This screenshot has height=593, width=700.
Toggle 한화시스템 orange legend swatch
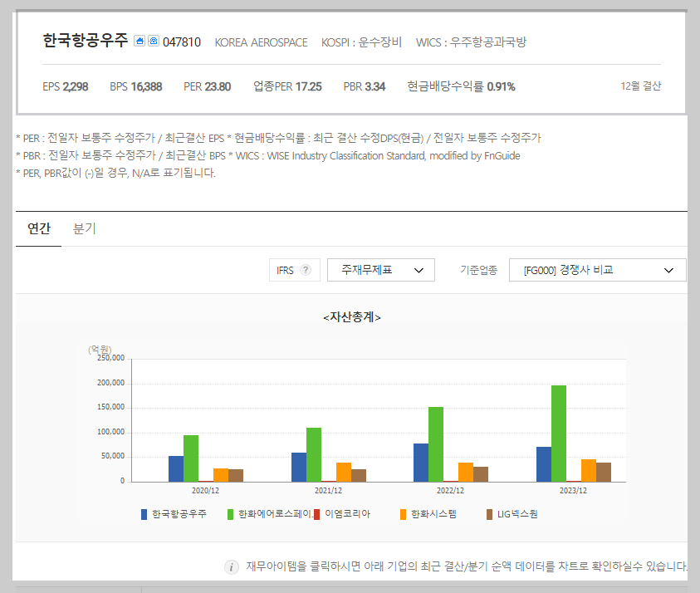point(403,514)
